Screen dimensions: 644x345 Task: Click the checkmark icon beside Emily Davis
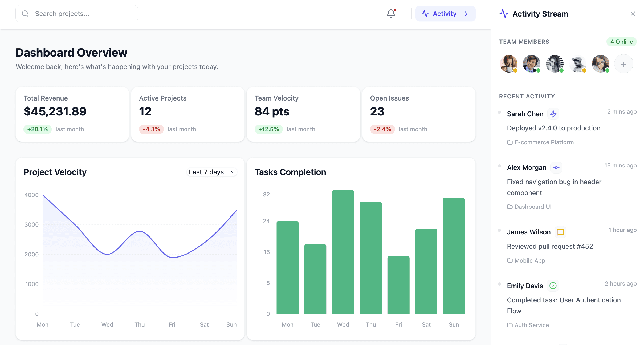click(553, 286)
